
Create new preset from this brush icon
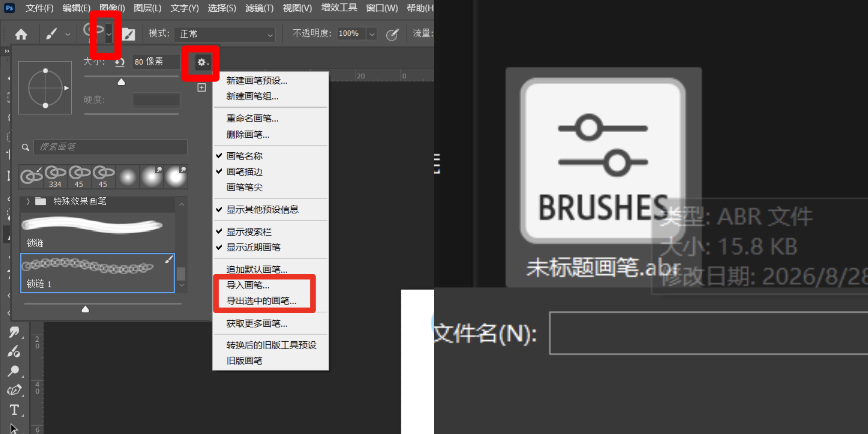pyautogui.click(x=201, y=88)
